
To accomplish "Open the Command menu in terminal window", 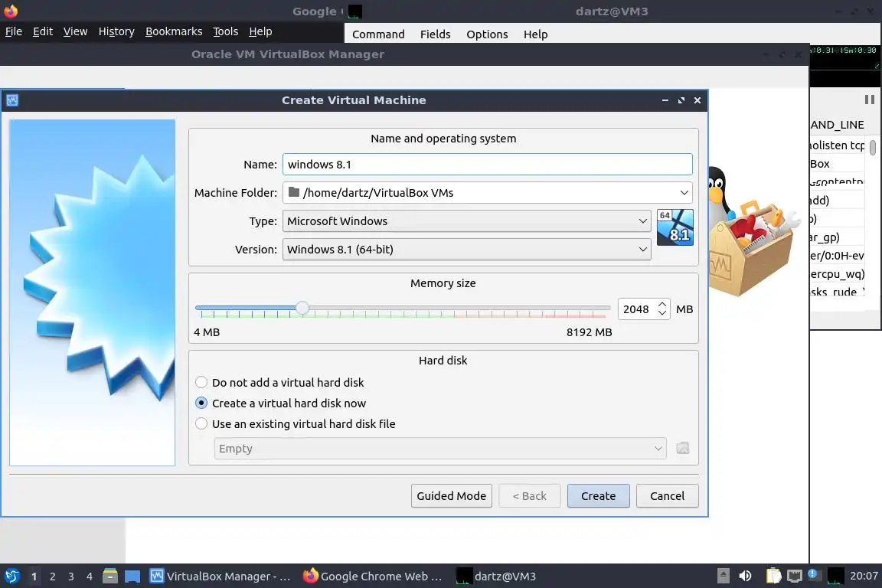I will [x=378, y=34].
